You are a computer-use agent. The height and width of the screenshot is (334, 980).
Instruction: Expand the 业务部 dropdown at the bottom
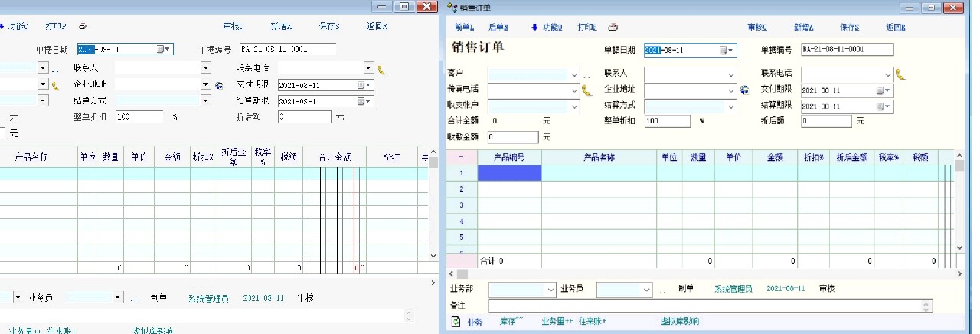click(550, 290)
